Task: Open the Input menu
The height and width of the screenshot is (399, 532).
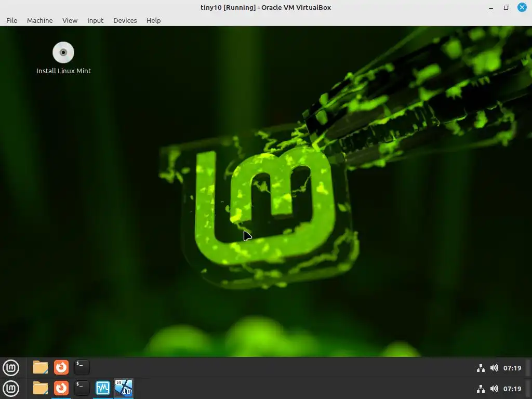Action: tap(96, 20)
